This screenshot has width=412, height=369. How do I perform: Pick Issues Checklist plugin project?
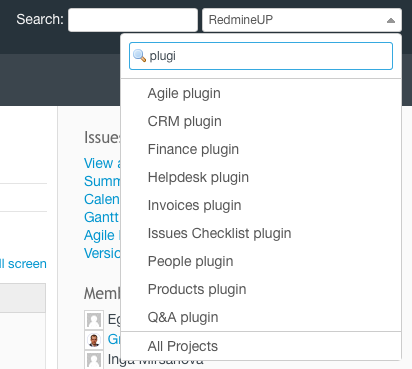click(261, 233)
